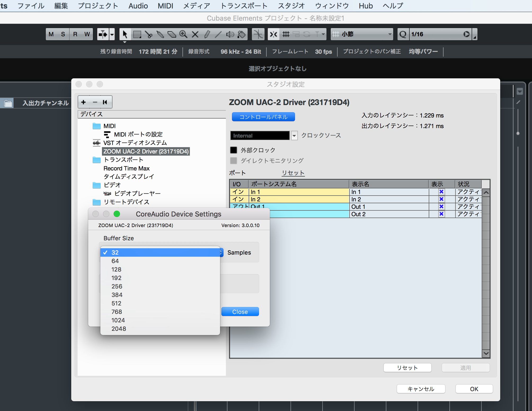Open the スタジオ menu

pos(291,6)
